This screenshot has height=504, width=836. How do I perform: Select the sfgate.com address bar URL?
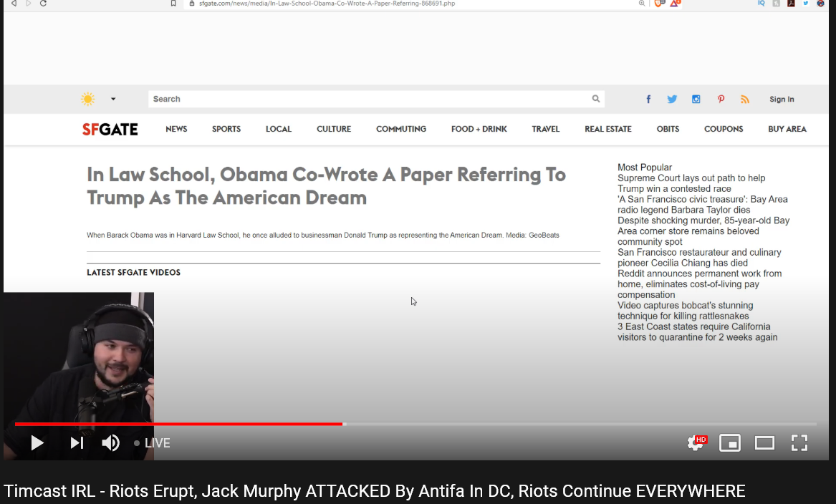(x=327, y=3)
